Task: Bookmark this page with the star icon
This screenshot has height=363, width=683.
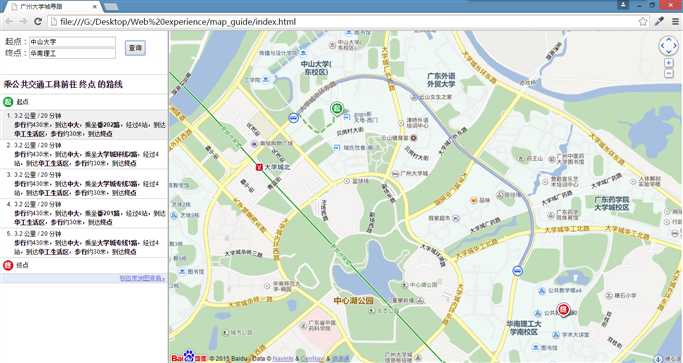Action: click(x=643, y=21)
